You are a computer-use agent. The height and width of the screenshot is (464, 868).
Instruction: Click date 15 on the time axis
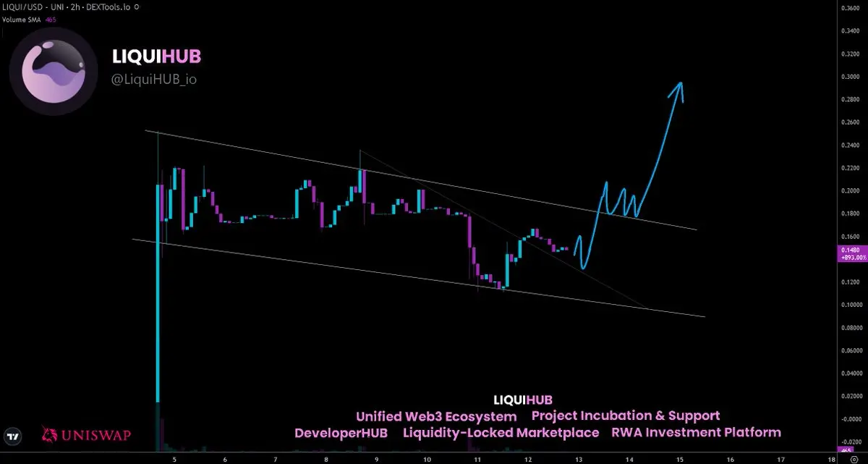click(680, 459)
